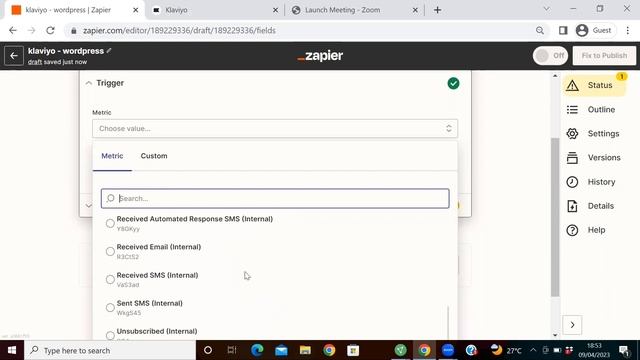Open Details file icon

[x=572, y=206]
